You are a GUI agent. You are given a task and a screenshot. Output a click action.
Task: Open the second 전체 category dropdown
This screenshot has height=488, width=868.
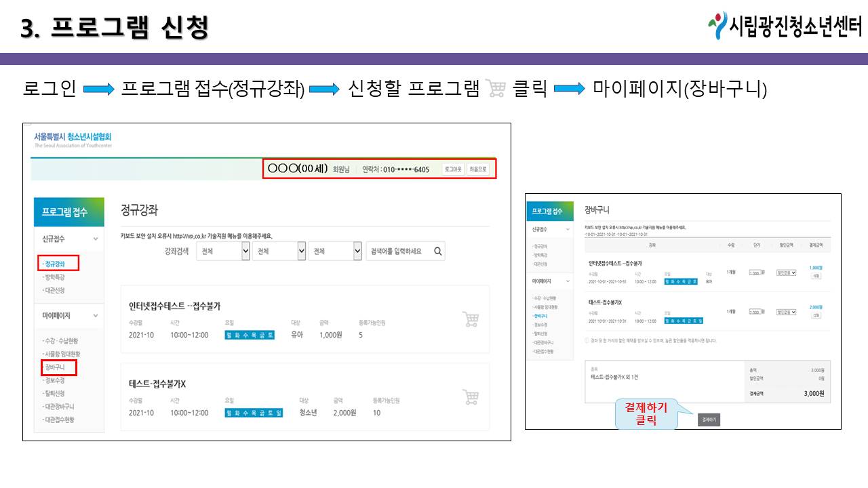(x=279, y=251)
